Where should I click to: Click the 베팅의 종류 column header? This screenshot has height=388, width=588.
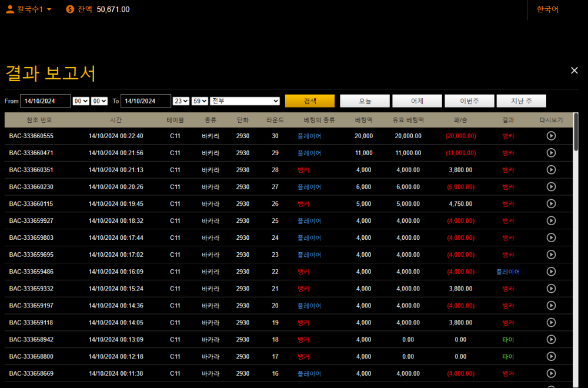(x=319, y=120)
